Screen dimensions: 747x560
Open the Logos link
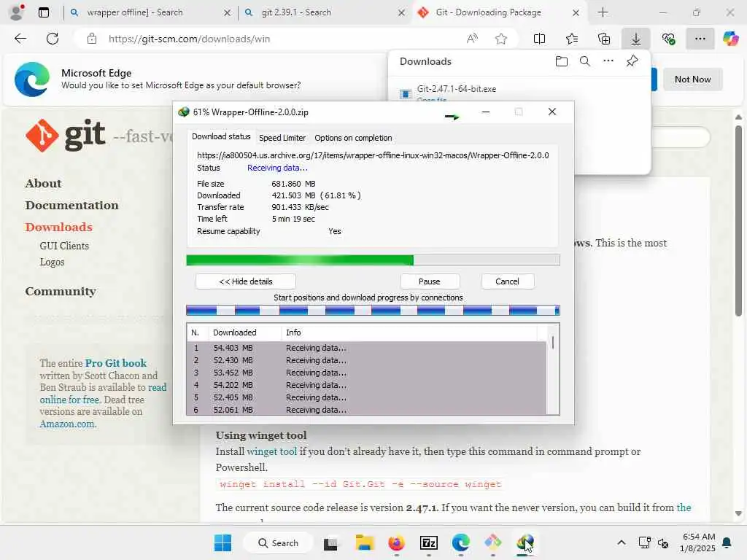[x=52, y=262]
